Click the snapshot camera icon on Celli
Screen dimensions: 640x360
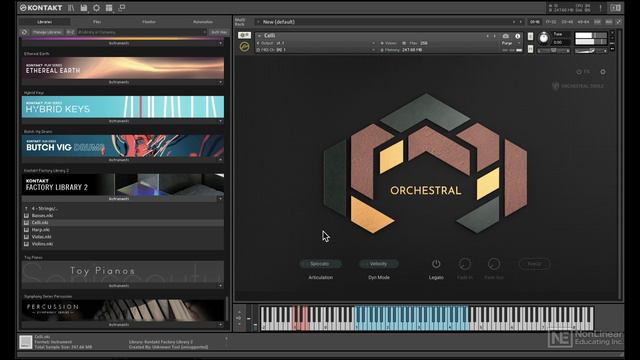pos(506,36)
